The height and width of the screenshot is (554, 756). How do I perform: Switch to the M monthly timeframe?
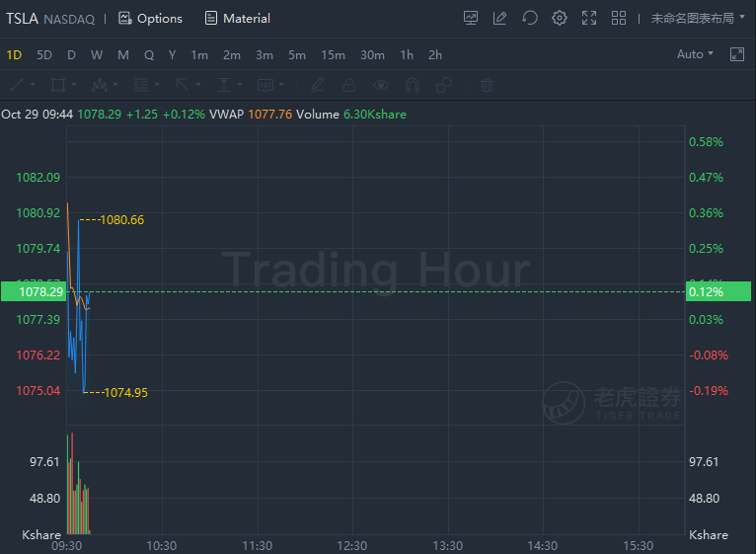(x=123, y=55)
